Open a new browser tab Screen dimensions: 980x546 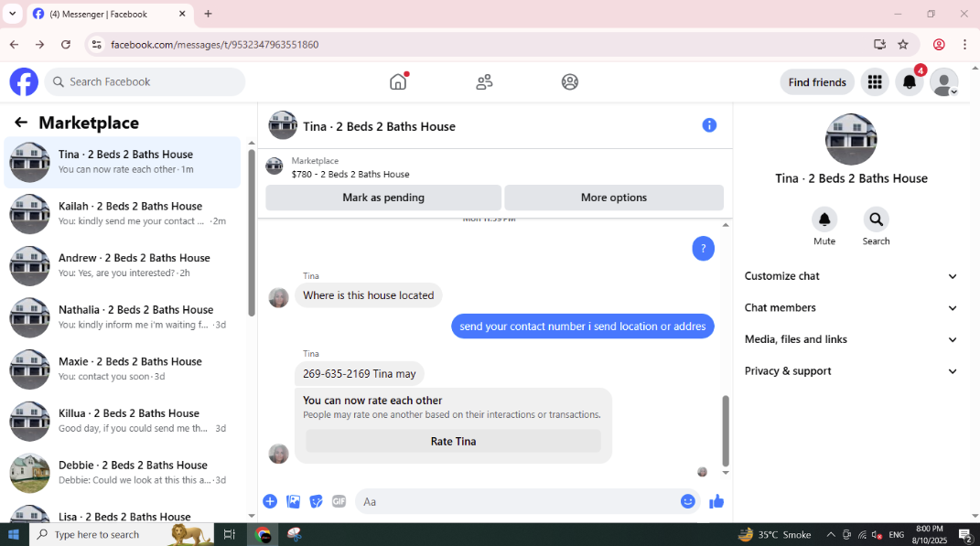[x=208, y=14]
